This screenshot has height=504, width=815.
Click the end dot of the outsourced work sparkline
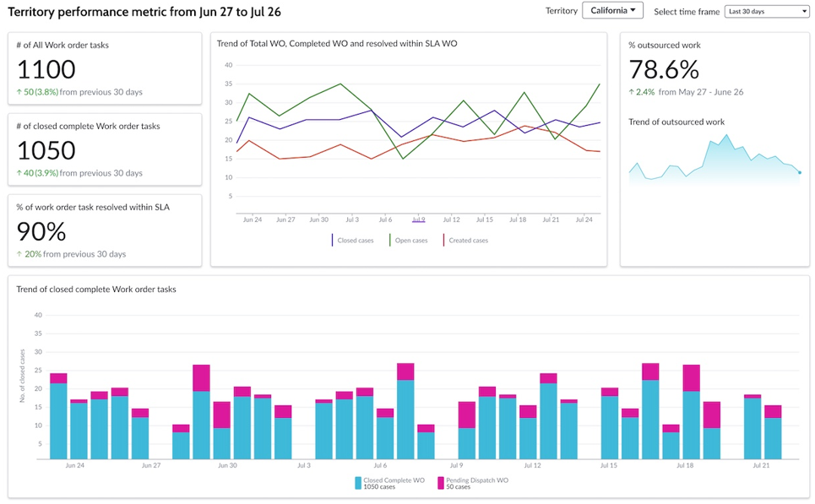tap(800, 172)
